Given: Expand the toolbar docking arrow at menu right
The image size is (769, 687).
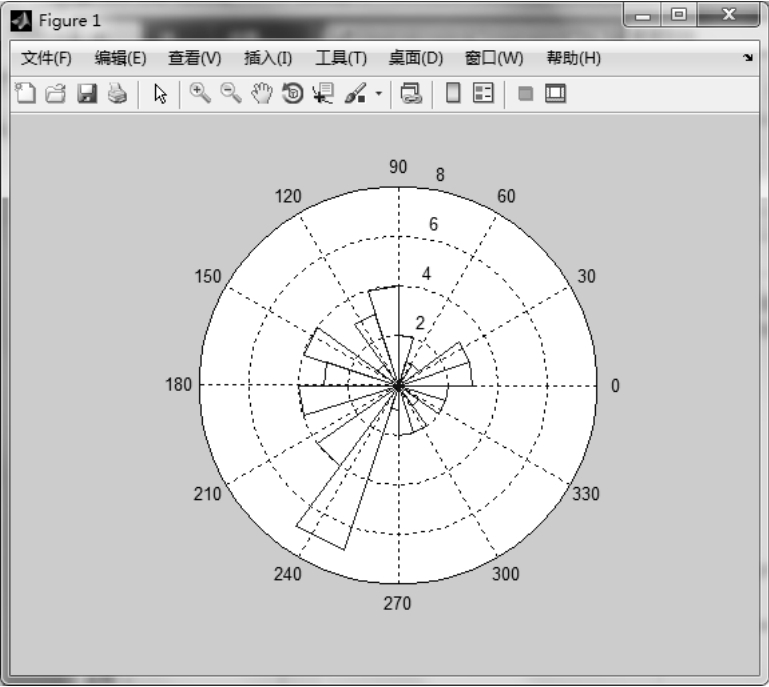Looking at the screenshot, I should [748, 59].
